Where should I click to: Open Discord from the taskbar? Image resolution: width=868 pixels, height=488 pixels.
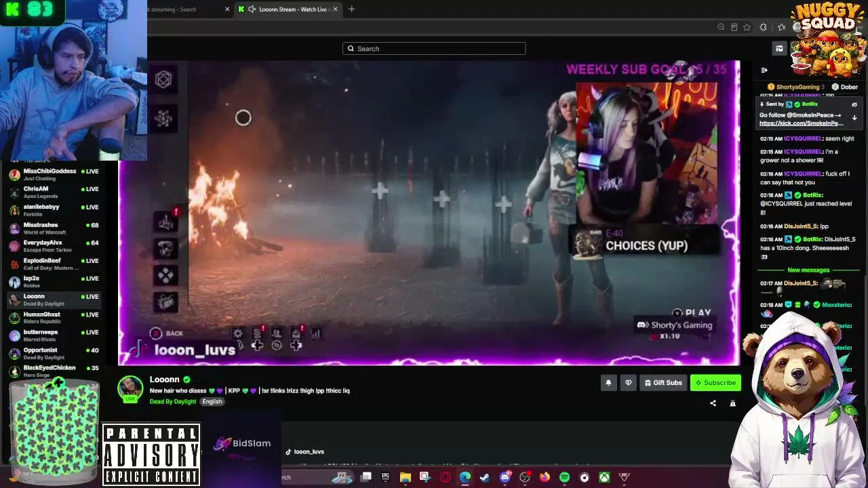click(505, 477)
